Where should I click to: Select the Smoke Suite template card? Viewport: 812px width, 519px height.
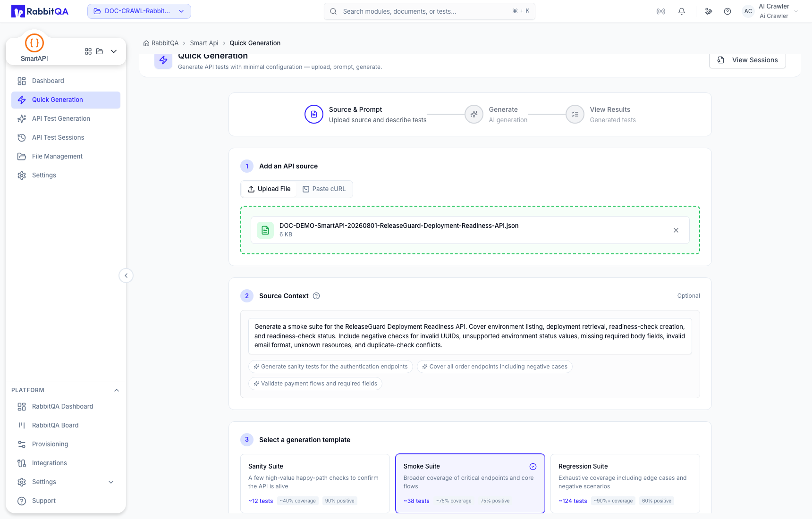(470, 484)
